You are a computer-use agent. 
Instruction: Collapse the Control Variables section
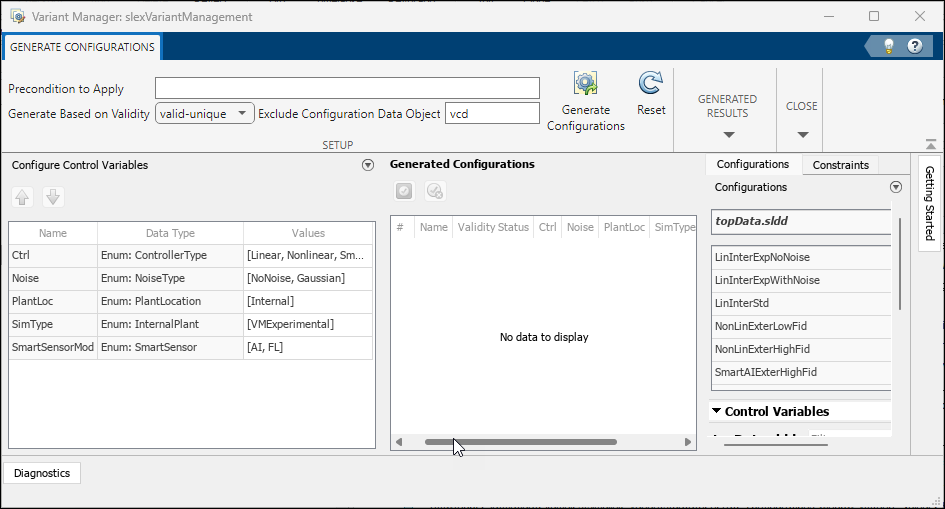717,411
